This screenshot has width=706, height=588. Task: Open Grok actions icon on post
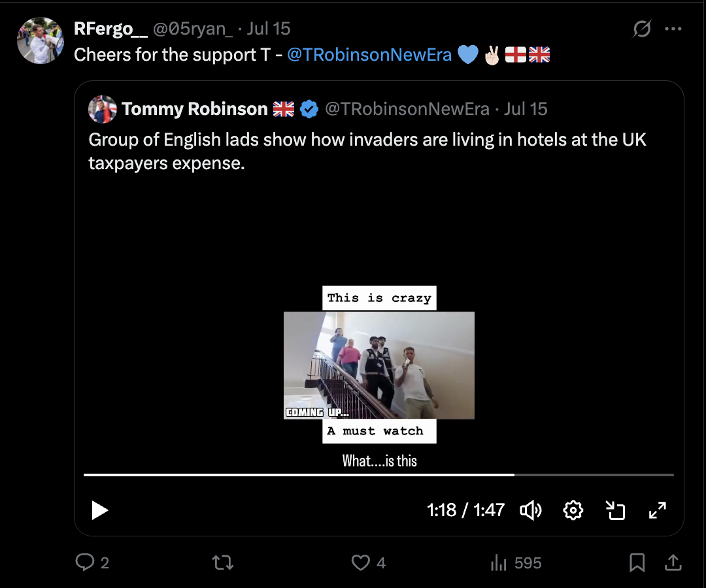642,29
